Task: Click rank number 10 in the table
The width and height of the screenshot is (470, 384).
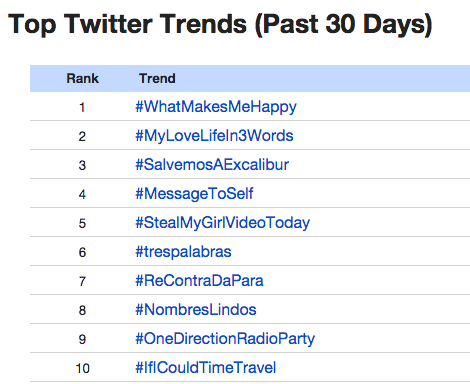Action: coord(82,368)
